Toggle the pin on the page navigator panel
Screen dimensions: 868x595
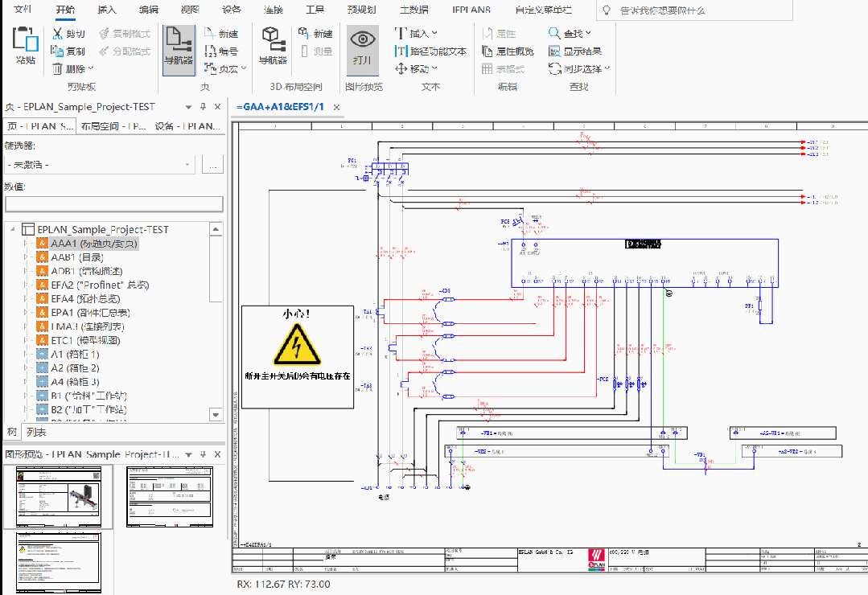pos(203,107)
